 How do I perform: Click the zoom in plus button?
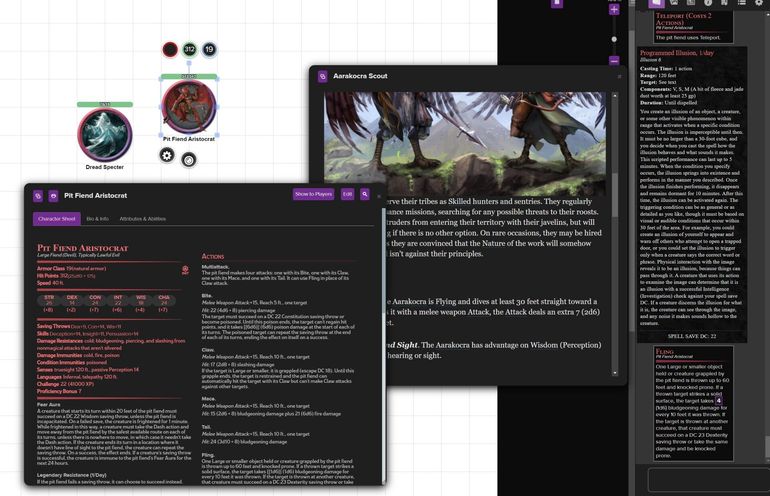click(614, 9)
